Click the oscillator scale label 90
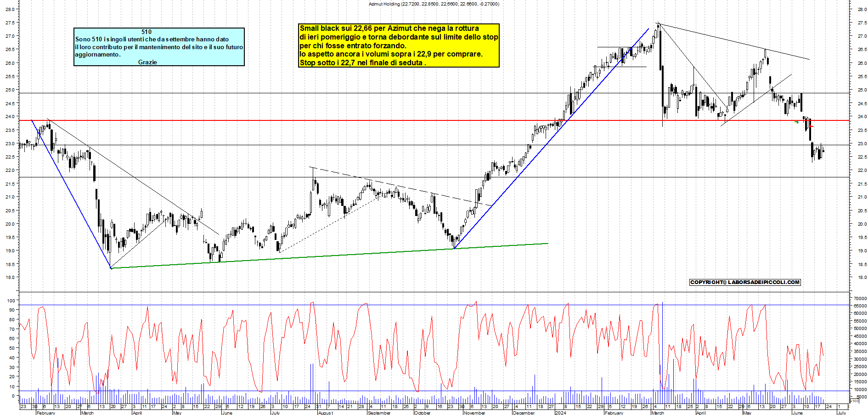The width and height of the screenshot is (868, 415). pyautogui.click(x=11, y=310)
